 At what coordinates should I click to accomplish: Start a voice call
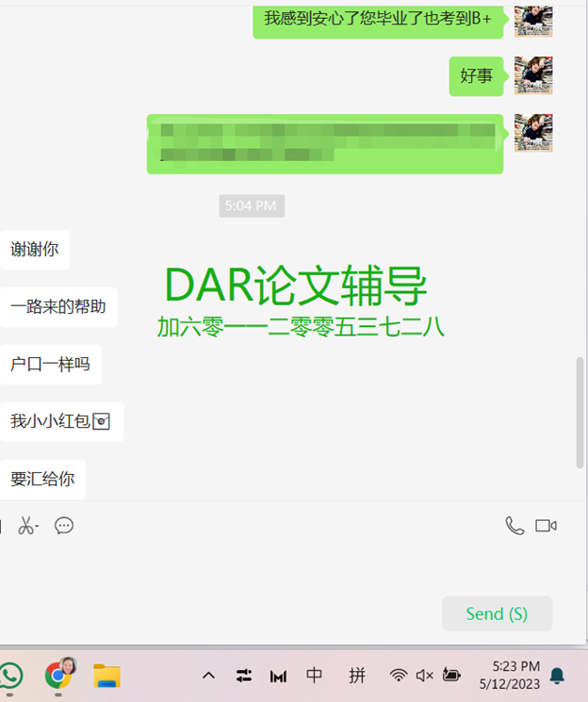(514, 526)
